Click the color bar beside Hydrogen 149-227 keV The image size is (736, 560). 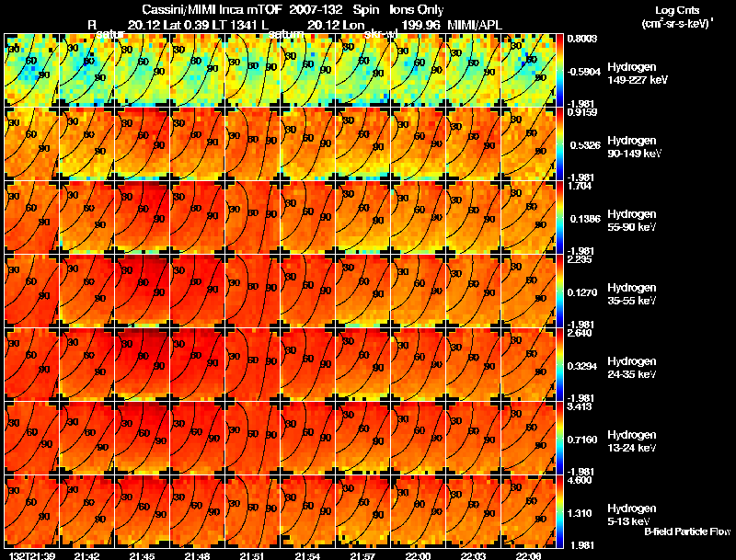(x=559, y=71)
